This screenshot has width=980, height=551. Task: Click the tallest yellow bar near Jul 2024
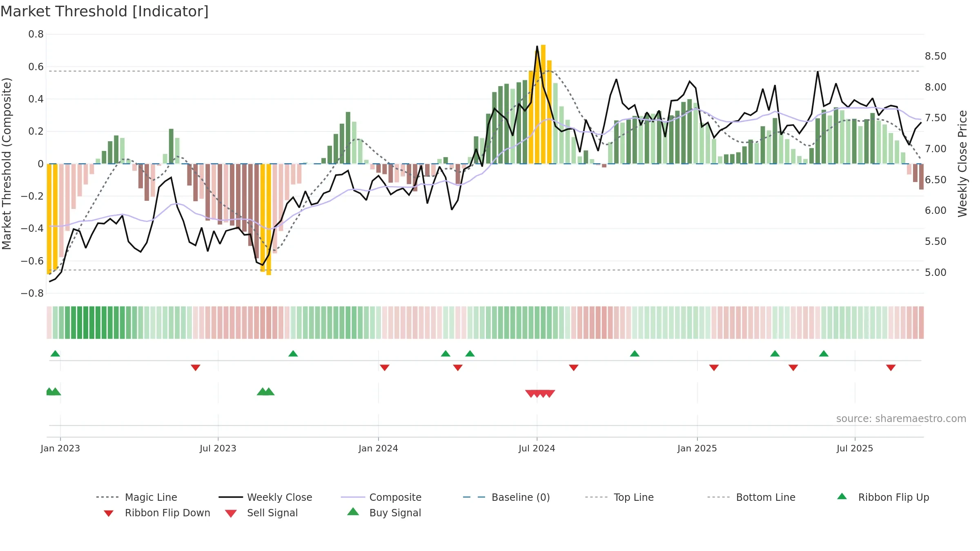(x=543, y=104)
